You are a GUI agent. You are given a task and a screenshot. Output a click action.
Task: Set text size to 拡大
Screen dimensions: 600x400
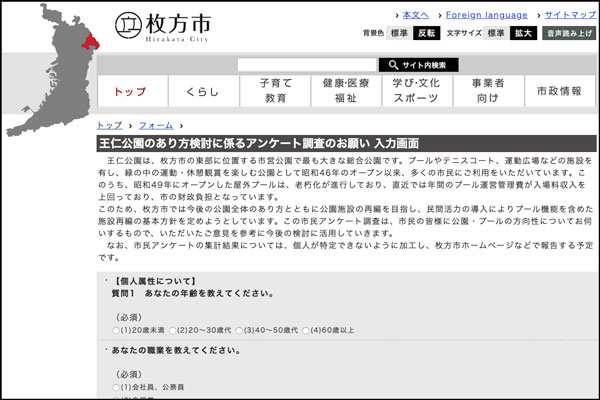tap(523, 33)
